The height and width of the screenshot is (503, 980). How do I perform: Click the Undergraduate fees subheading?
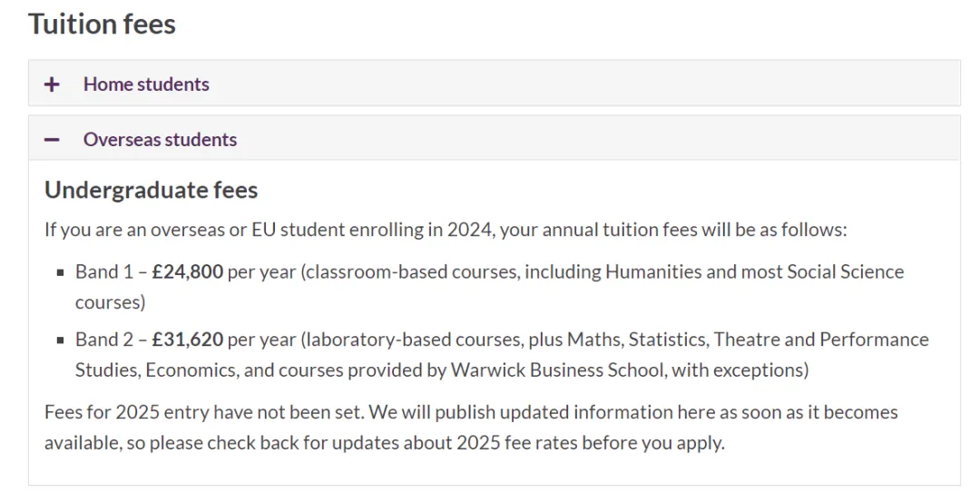point(151,190)
